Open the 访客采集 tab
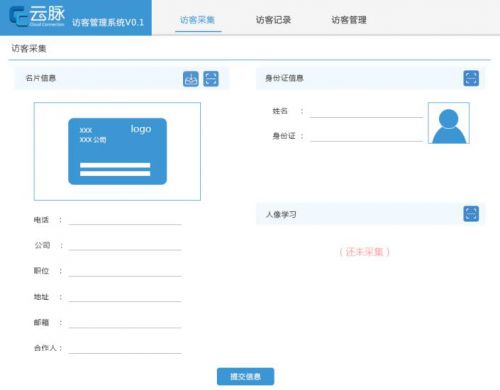500x390 pixels. click(197, 20)
